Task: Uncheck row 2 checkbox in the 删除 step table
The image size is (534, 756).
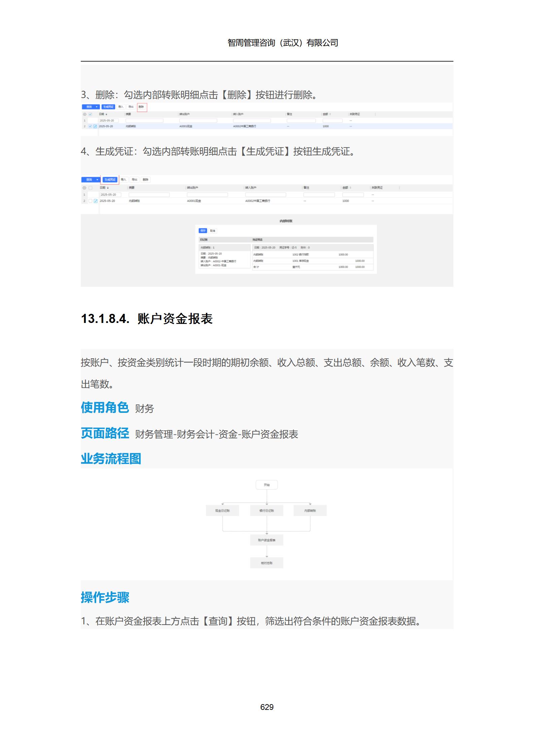Action: (90, 126)
